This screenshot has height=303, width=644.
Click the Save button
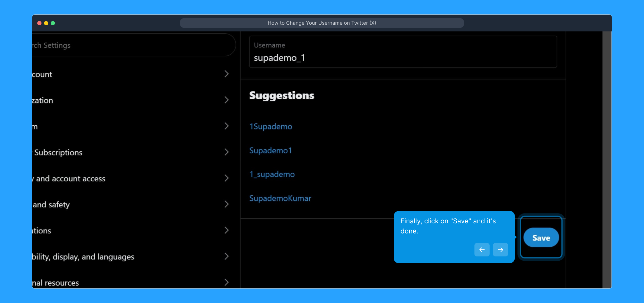point(541,238)
